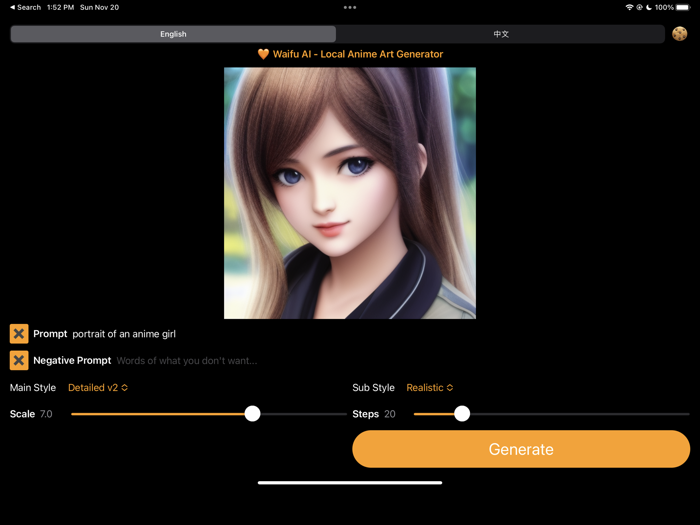Tap the home indicator bar at the bottom

point(350,483)
